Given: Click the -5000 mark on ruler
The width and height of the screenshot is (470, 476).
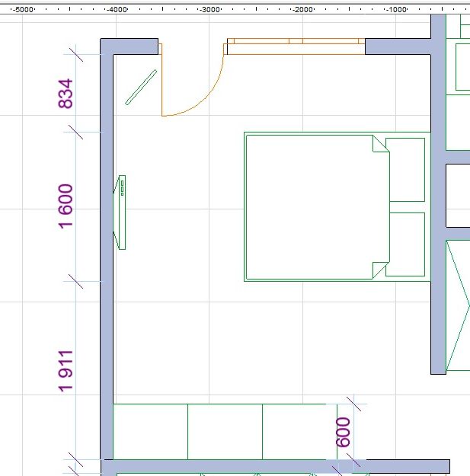Looking at the screenshot, I should pos(24,10).
